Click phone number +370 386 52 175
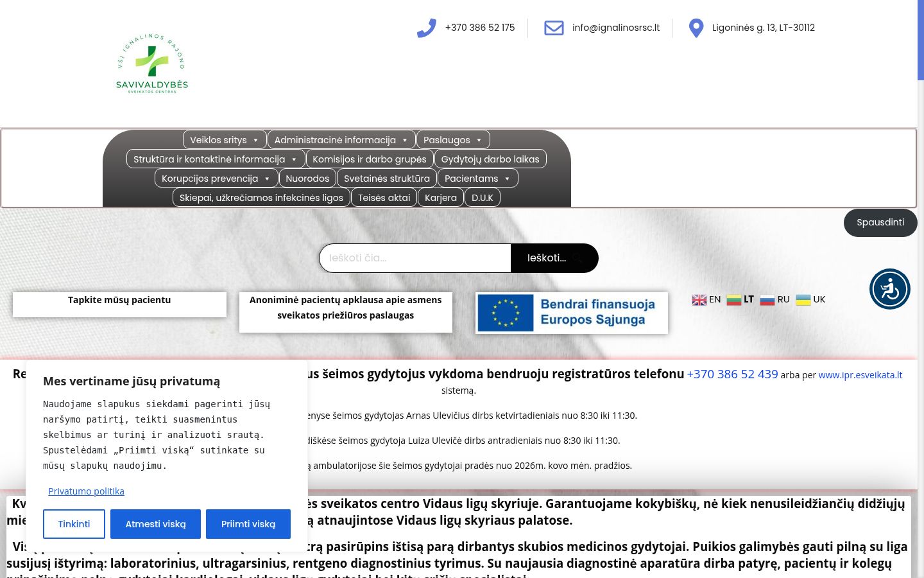 [480, 28]
